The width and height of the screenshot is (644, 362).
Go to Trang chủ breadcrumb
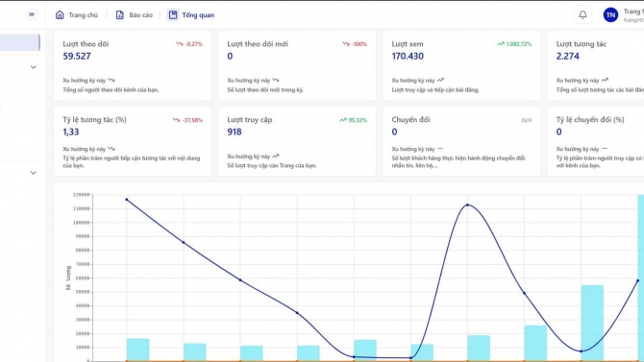(83, 15)
